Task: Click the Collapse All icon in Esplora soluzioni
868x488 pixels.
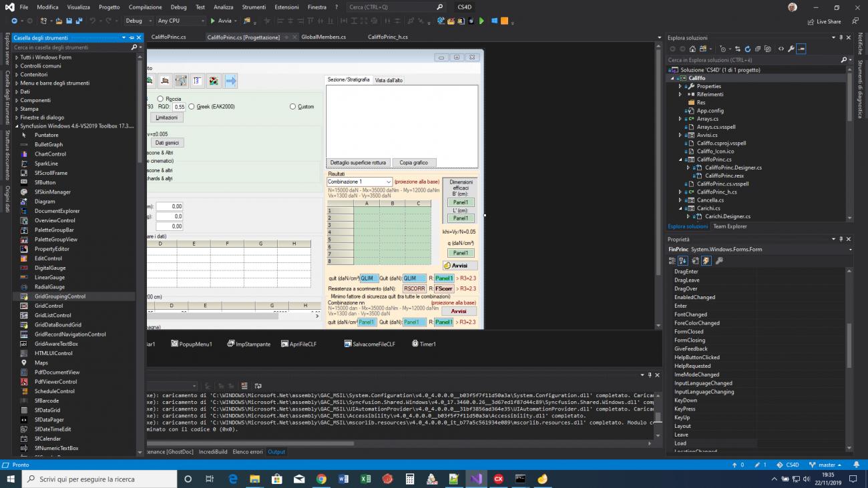Action: [757, 49]
